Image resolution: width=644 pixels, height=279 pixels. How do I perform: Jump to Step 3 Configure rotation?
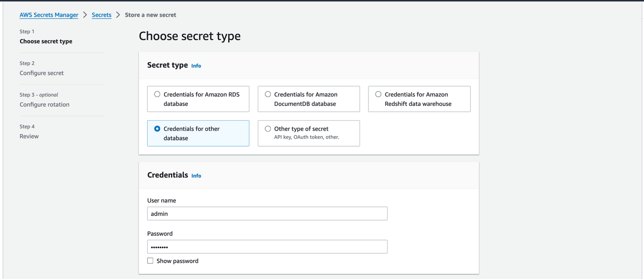click(44, 104)
